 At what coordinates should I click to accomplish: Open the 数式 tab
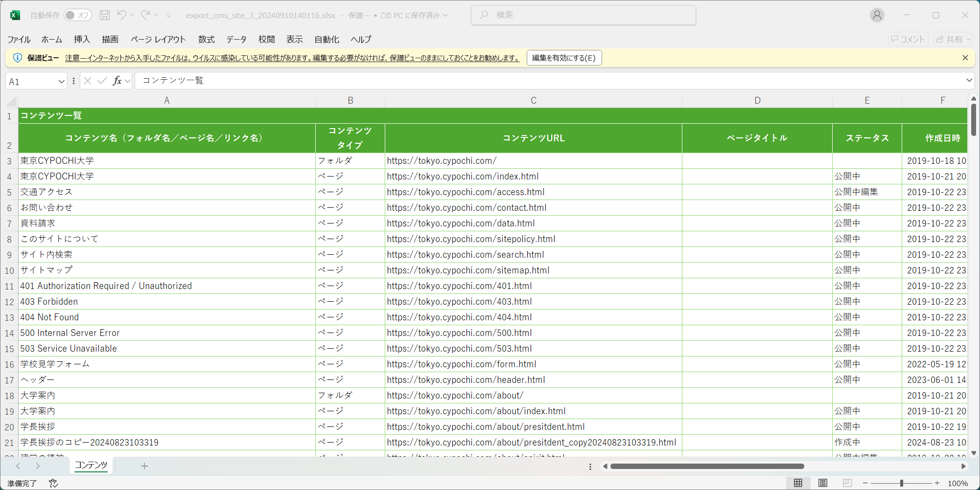point(207,39)
